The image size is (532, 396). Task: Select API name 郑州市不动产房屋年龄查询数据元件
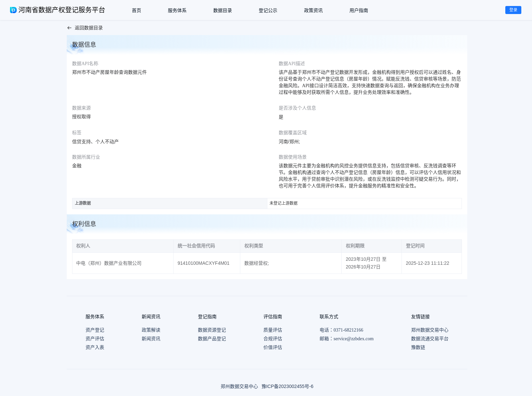pyautogui.click(x=109, y=72)
